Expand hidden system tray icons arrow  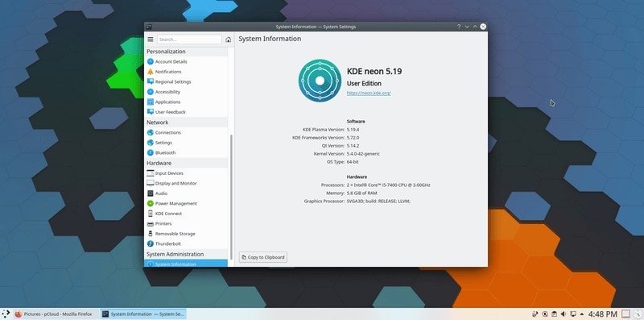point(581,314)
